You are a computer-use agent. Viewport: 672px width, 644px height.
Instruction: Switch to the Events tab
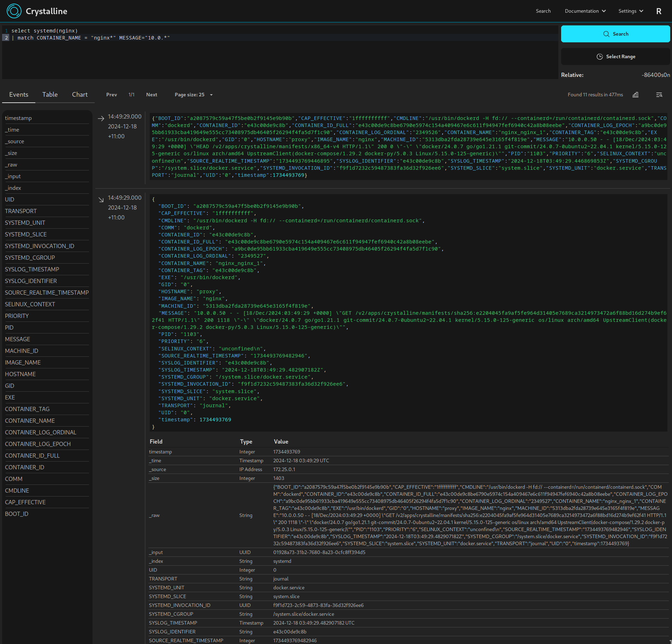[x=19, y=95]
